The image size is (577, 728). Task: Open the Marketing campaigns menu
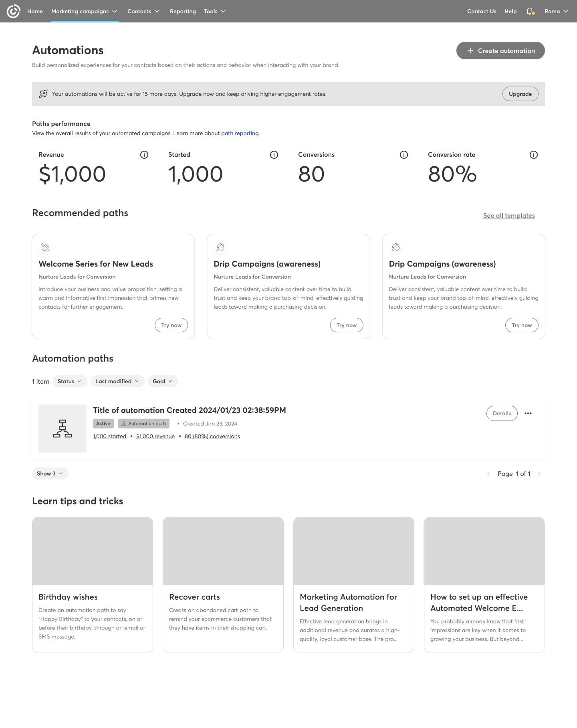pyautogui.click(x=84, y=11)
